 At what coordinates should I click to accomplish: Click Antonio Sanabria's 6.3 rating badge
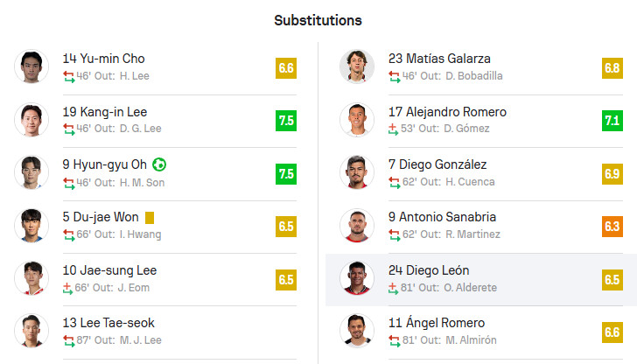pyautogui.click(x=612, y=226)
